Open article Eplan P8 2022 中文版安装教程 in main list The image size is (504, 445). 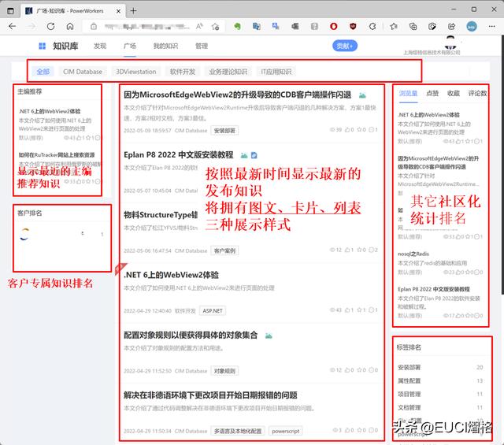pos(179,155)
